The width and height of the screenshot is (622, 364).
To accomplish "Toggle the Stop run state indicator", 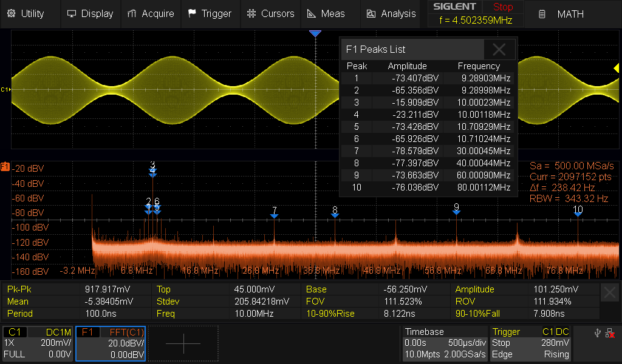I will click(x=502, y=7).
